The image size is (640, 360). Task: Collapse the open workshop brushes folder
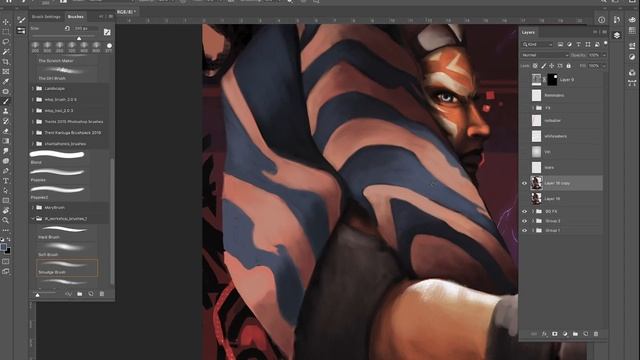[33, 219]
